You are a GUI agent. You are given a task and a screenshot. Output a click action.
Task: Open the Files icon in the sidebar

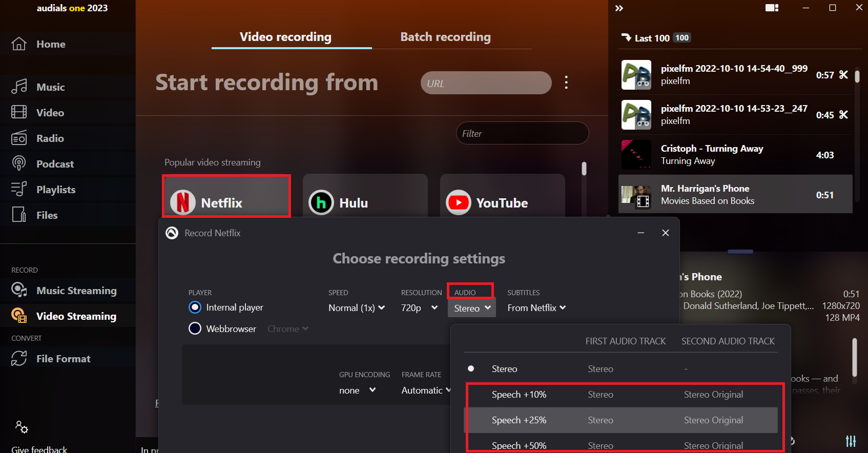[19, 214]
